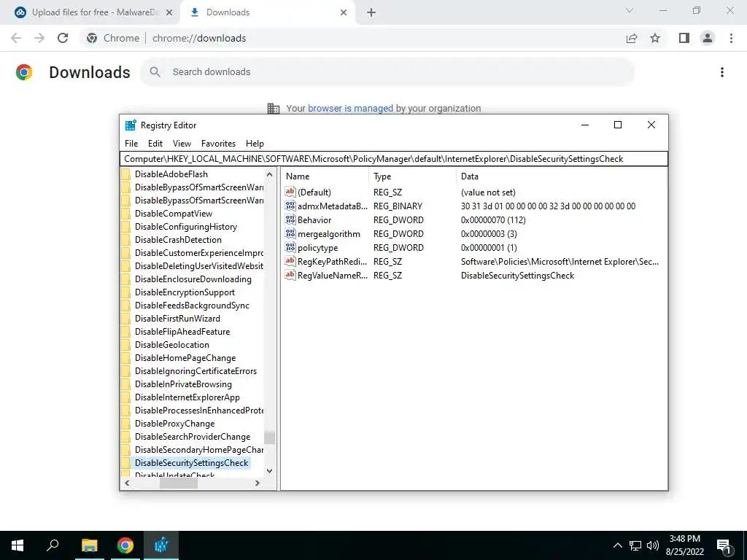Open Registry Editor Help menu
747x560 pixels.
click(255, 144)
